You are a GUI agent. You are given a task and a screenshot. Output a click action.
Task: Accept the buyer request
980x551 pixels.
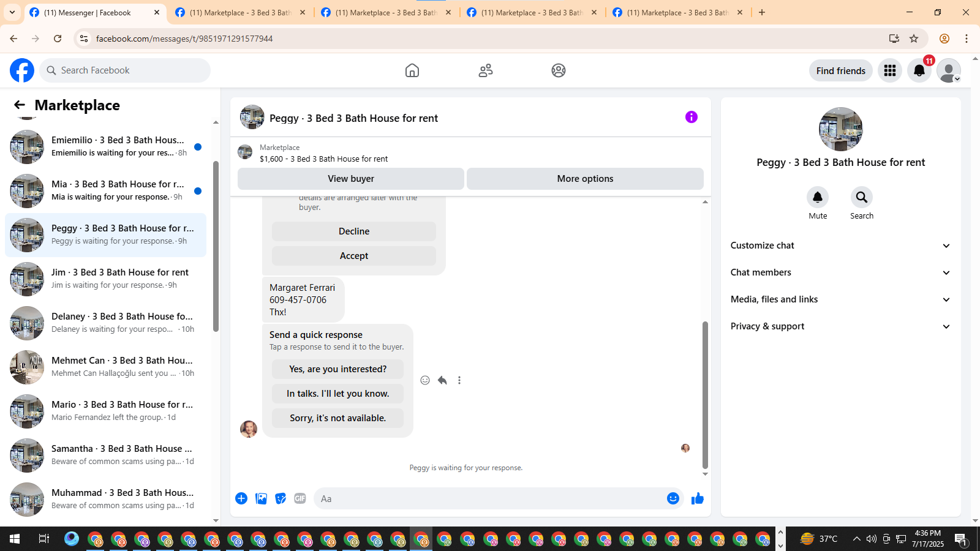tap(354, 256)
